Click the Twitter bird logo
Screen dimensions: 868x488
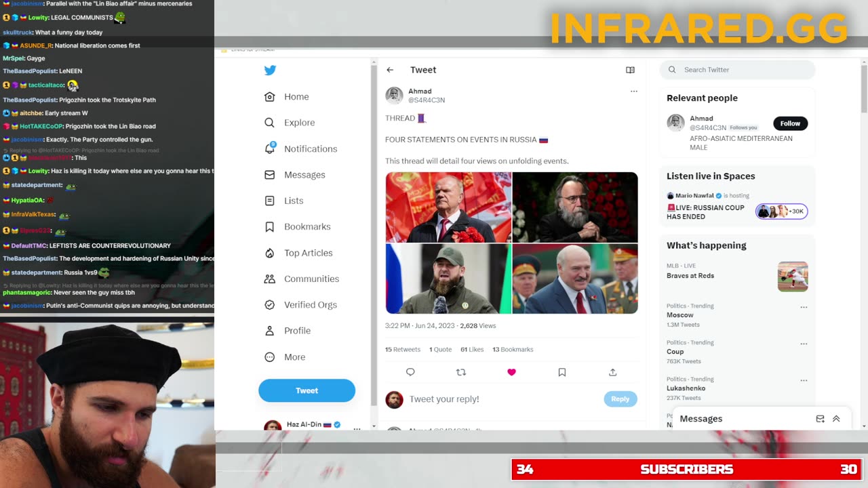(270, 70)
